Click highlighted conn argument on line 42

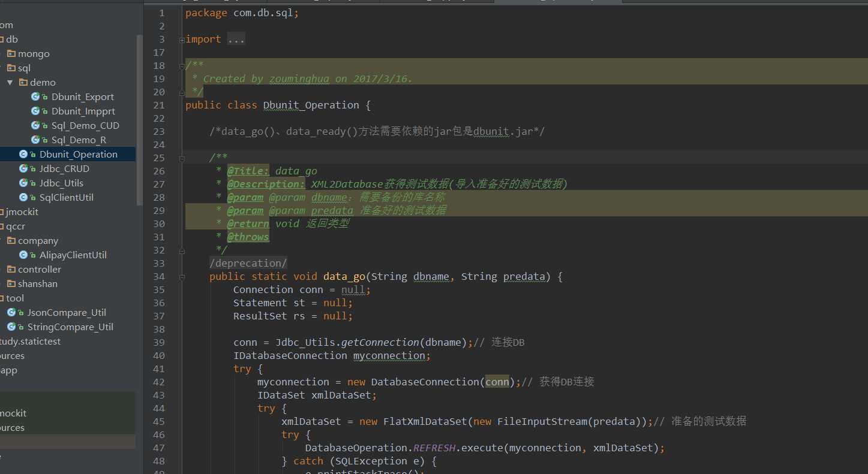click(497, 382)
